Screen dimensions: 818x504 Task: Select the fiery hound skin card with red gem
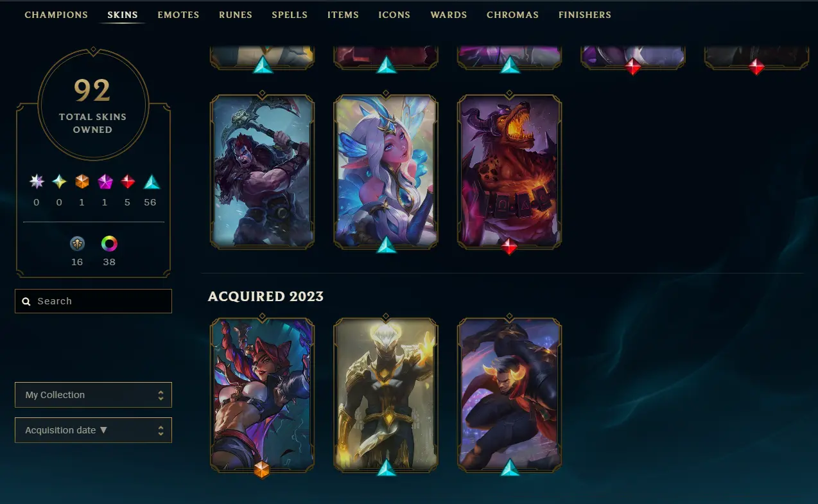[509, 172]
